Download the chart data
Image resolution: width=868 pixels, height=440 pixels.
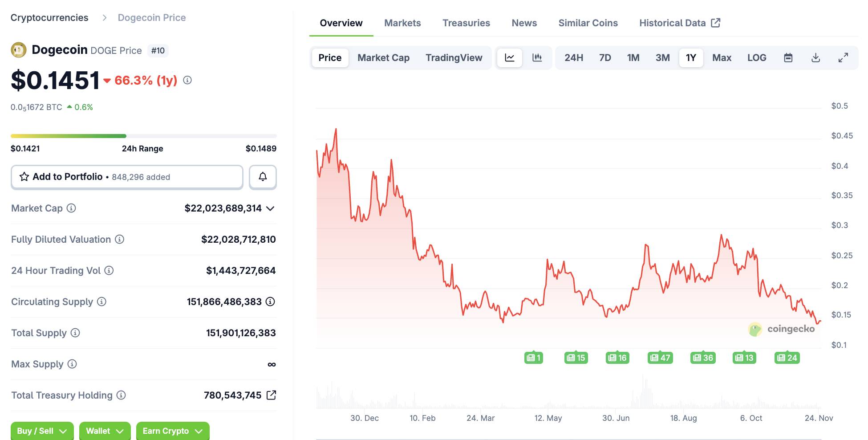tap(815, 58)
